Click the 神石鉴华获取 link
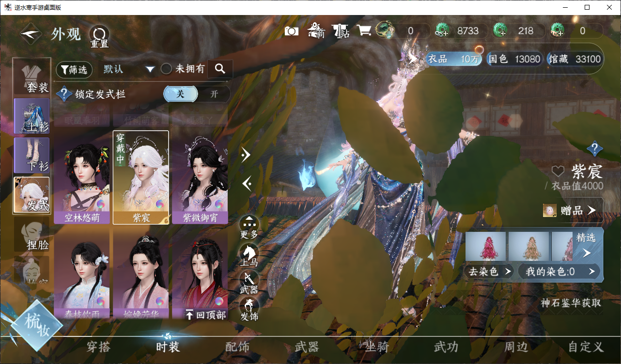Viewport: 621px width, 364px height. click(571, 303)
